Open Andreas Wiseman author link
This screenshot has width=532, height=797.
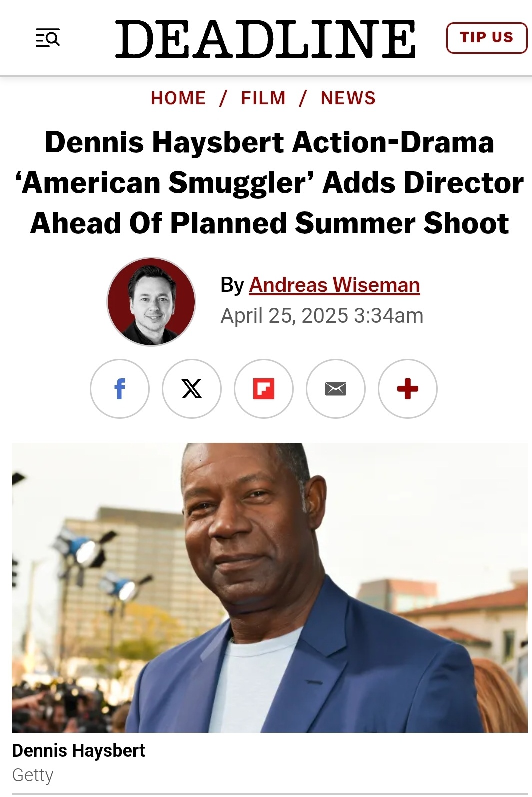coord(335,285)
